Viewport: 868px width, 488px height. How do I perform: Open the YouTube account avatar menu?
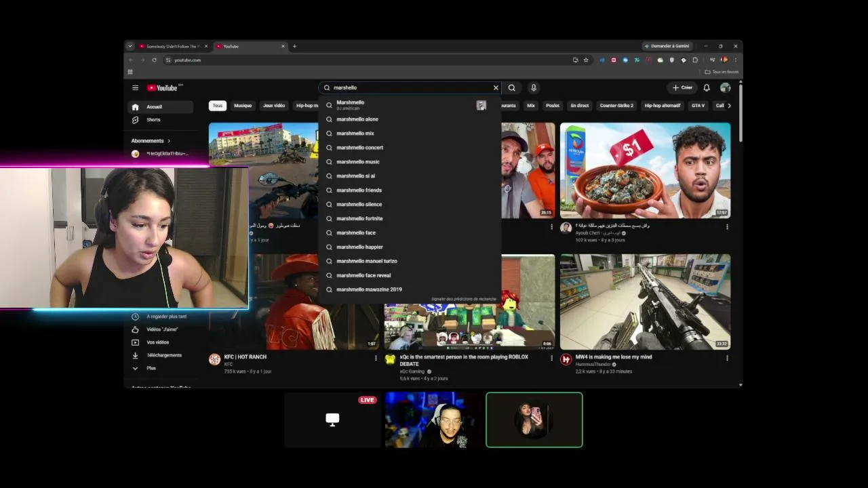(x=725, y=87)
